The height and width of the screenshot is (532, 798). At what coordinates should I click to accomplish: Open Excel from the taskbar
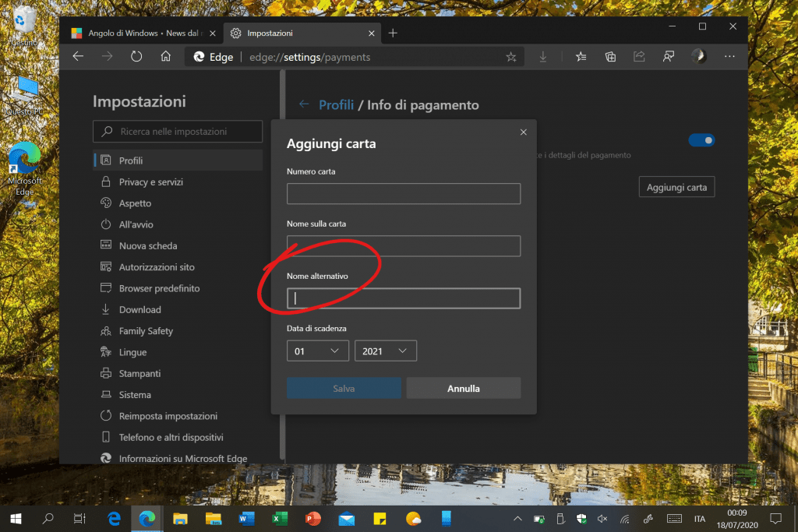pos(280,519)
